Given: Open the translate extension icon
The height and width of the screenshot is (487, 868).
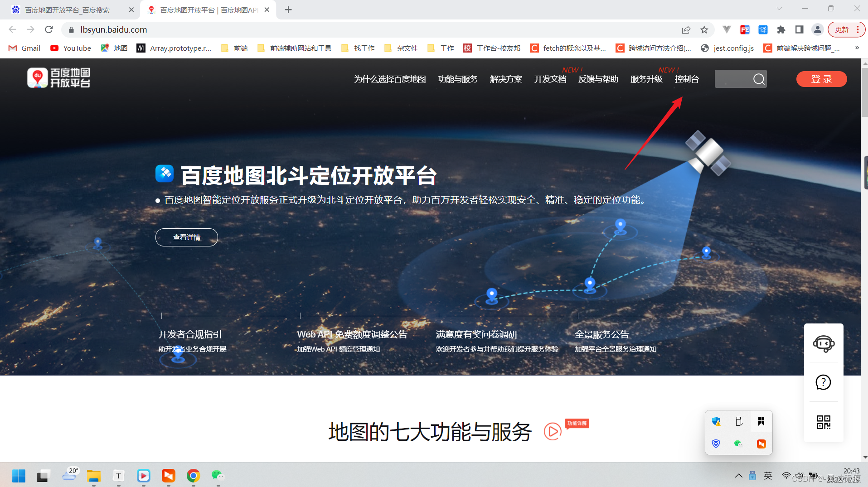Looking at the screenshot, I should coord(763,29).
